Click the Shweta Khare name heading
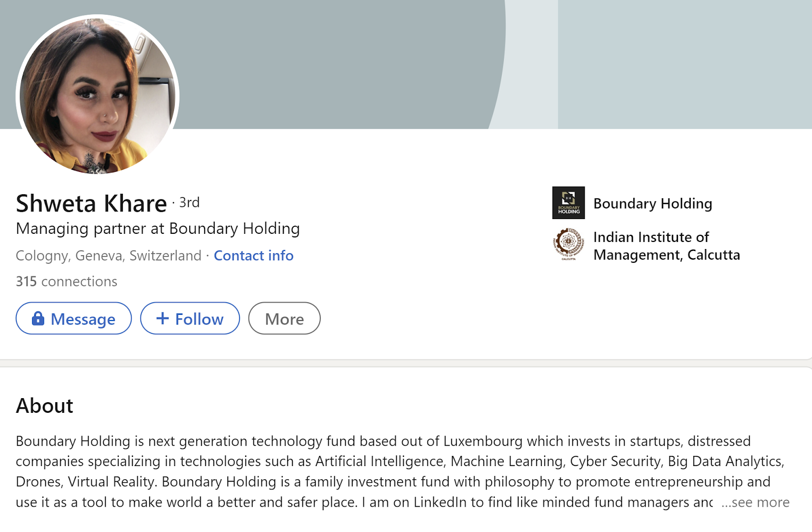 [91, 203]
